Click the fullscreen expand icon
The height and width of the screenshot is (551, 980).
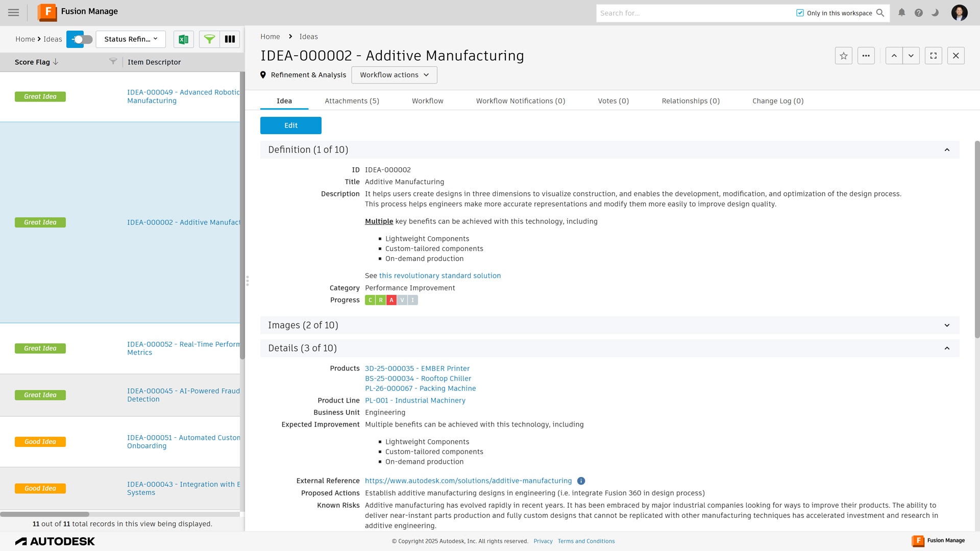933,56
